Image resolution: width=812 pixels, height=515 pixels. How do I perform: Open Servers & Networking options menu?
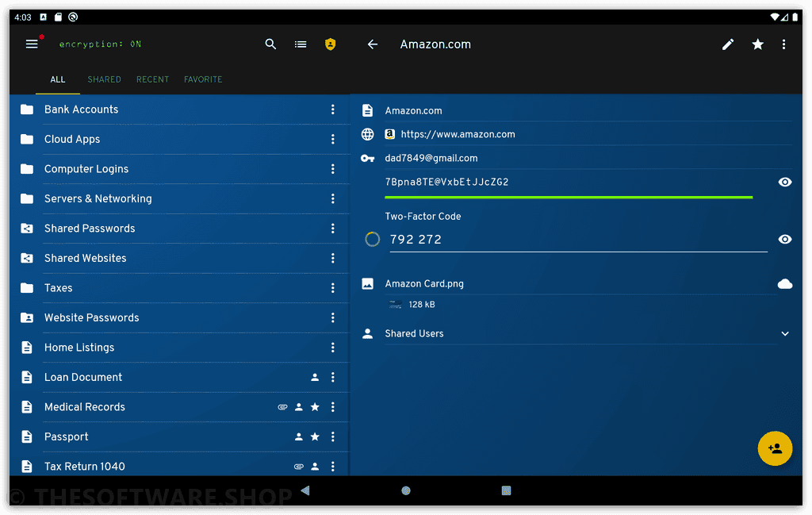coord(332,198)
